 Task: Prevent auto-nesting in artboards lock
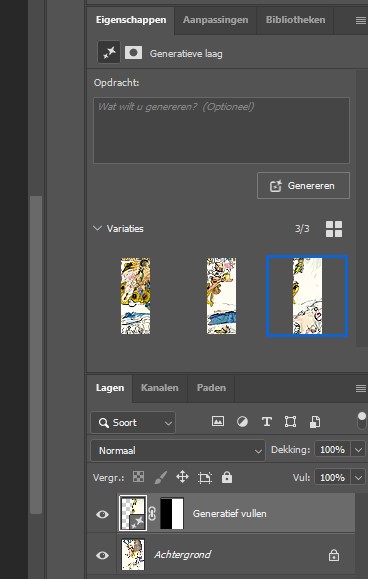tap(204, 478)
